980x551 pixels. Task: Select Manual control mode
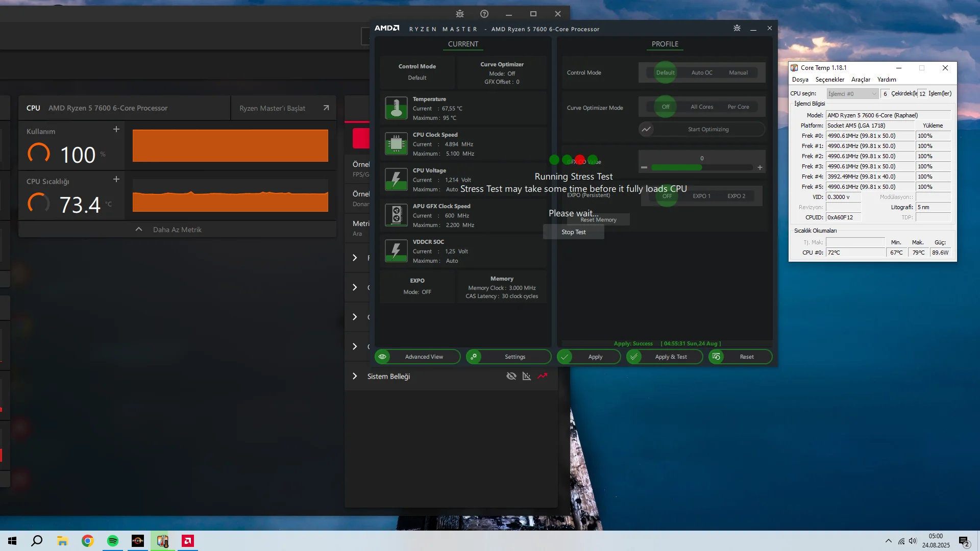[738, 72]
